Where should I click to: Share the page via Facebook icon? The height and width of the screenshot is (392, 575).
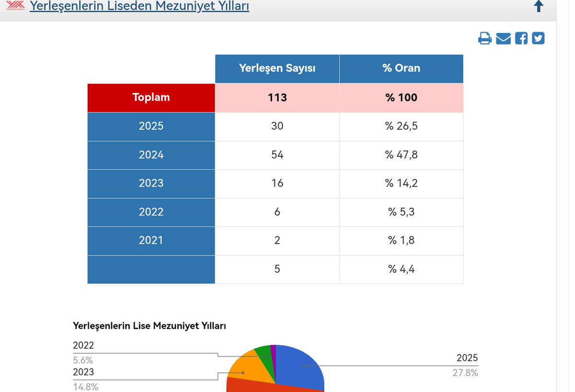click(x=521, y=38)
